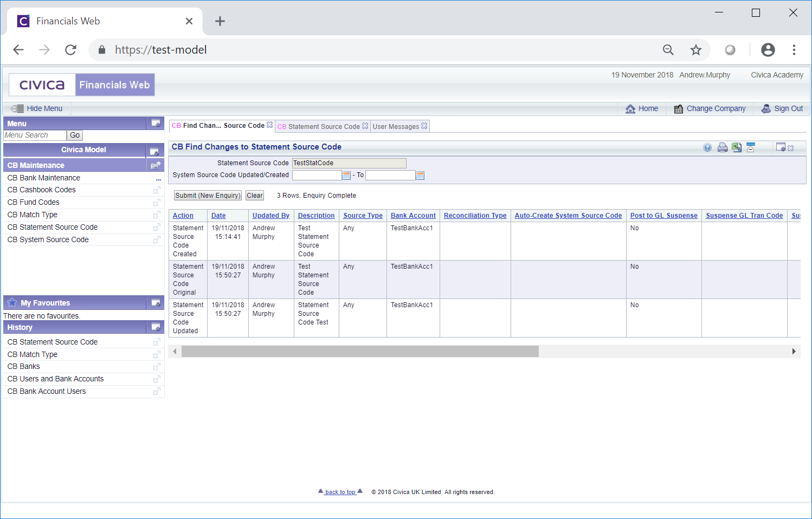This screenshot has width=812, height=519.
Task: Close the Find Changes to Source Code tab
Action: point(269,125)
